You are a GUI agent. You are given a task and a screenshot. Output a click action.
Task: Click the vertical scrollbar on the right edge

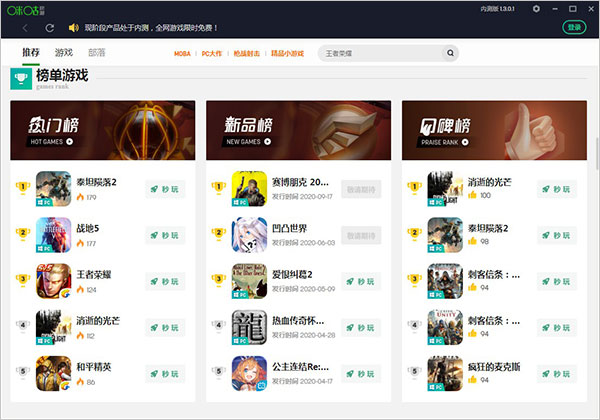597,153
